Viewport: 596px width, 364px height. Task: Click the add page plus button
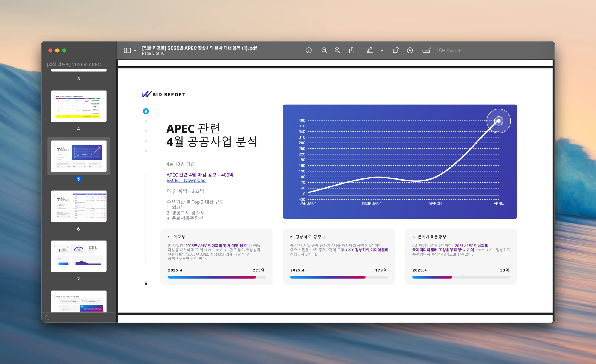47,318
